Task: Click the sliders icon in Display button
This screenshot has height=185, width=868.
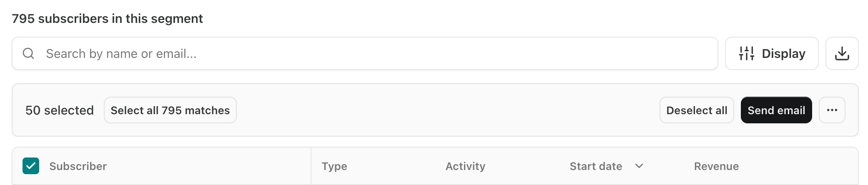Action: tap(746, 53)
